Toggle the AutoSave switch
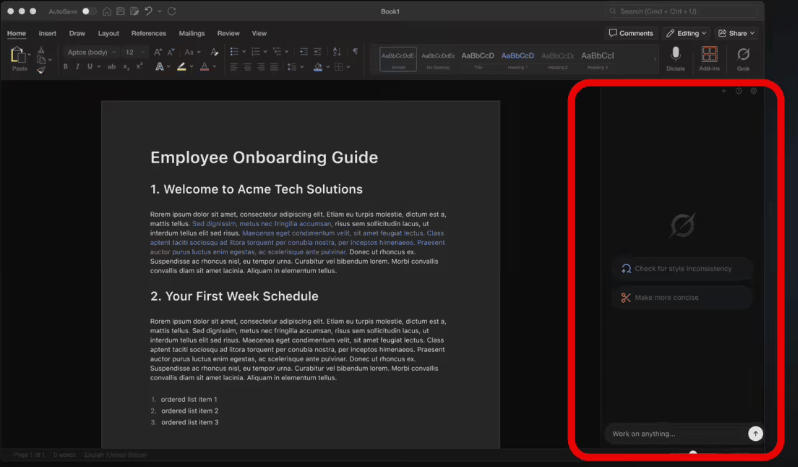 click(89, 11)
